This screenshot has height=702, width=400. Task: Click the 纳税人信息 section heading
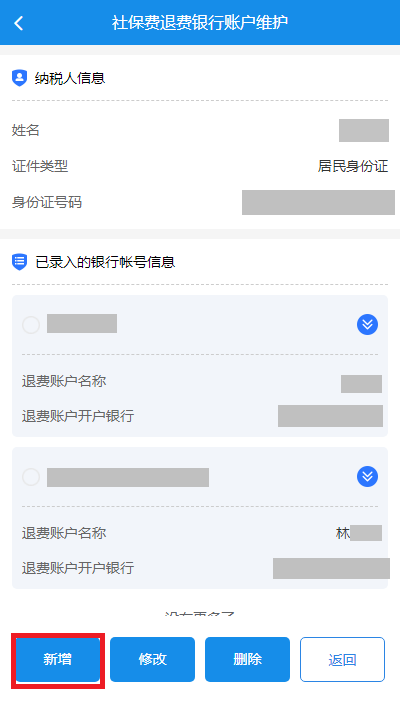pyautogui.click(x=70, y=78)
